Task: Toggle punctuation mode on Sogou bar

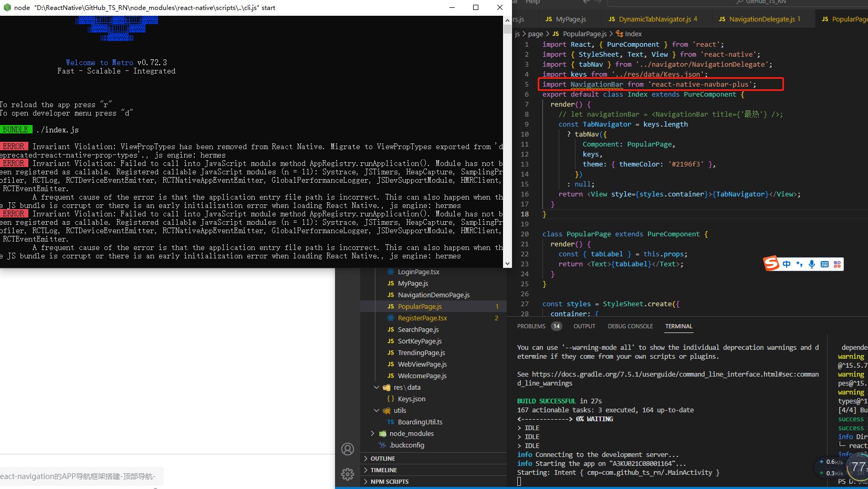Action: click(x=799, y=264)
